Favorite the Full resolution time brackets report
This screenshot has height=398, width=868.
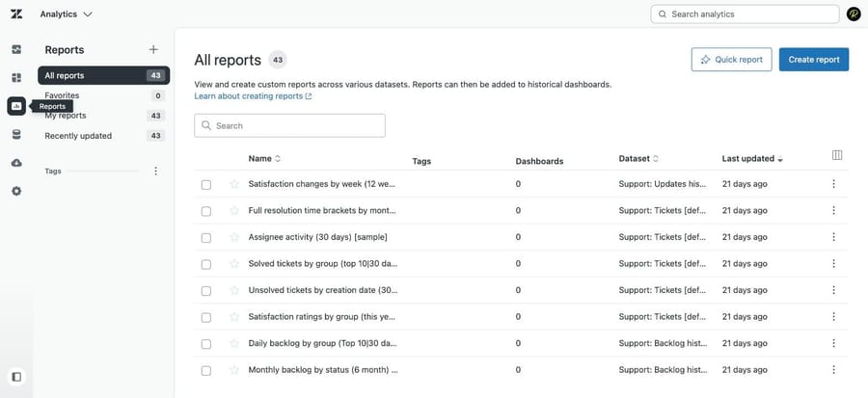coord(234,210)
